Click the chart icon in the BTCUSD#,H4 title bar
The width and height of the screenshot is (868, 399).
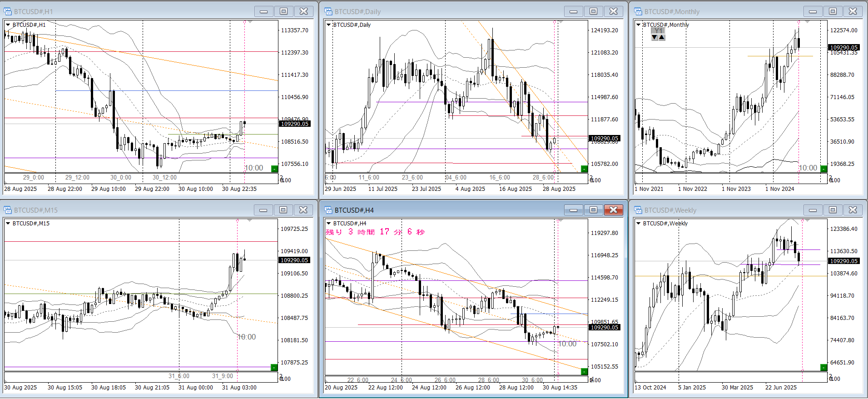point(328,210)
